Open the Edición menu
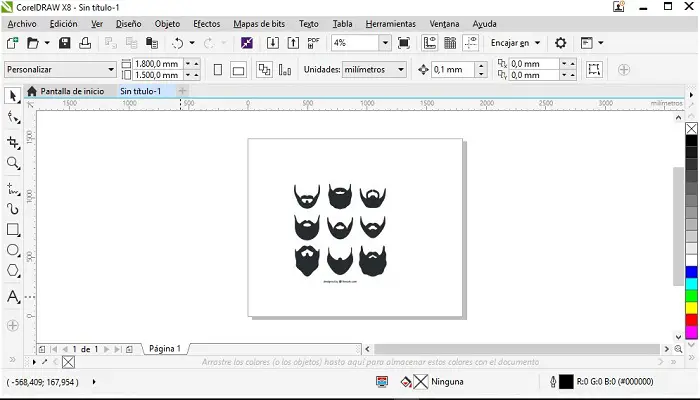This screenshot has width=700, height=400. (x=63, y=24)
